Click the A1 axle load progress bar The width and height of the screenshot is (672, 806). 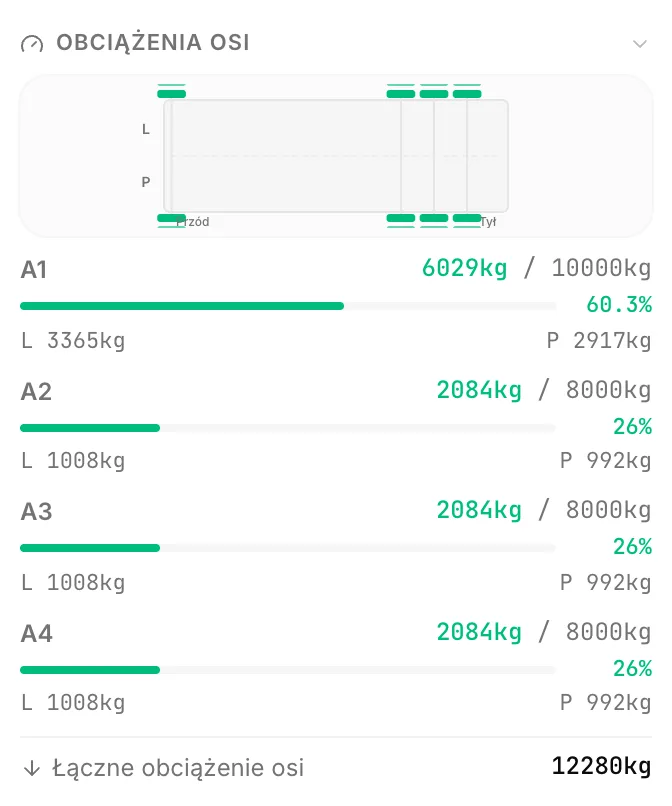pyautogui.click(x=288, y=306)
